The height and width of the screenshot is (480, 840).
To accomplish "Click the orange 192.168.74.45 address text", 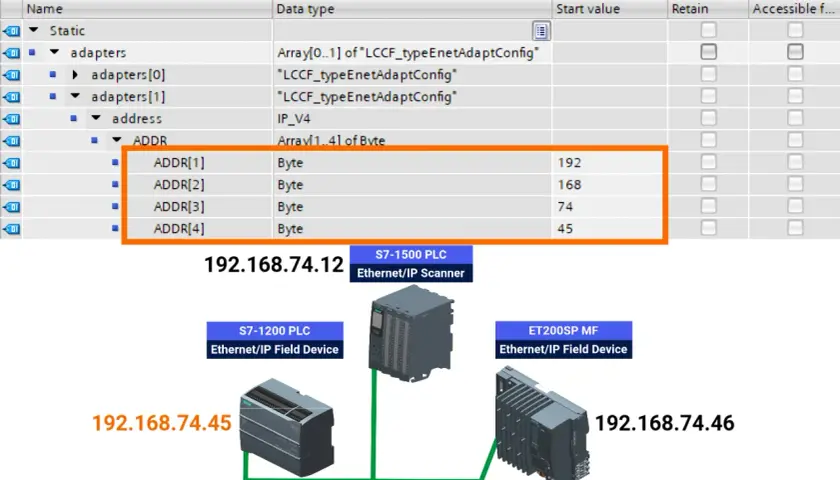I will [162, 423].
